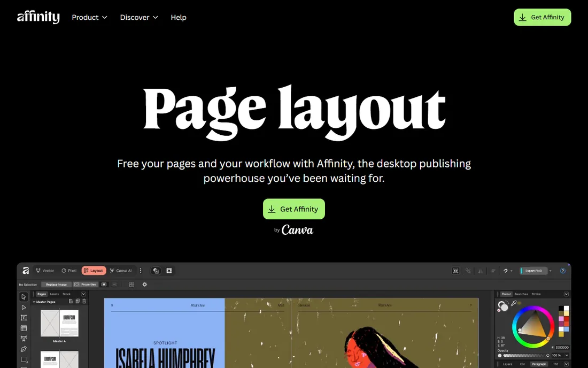The height and width of the screenshot is (368, 588).
Task: Click the flip mirror icon in top toolbar
Action: [x=481, y=271]
